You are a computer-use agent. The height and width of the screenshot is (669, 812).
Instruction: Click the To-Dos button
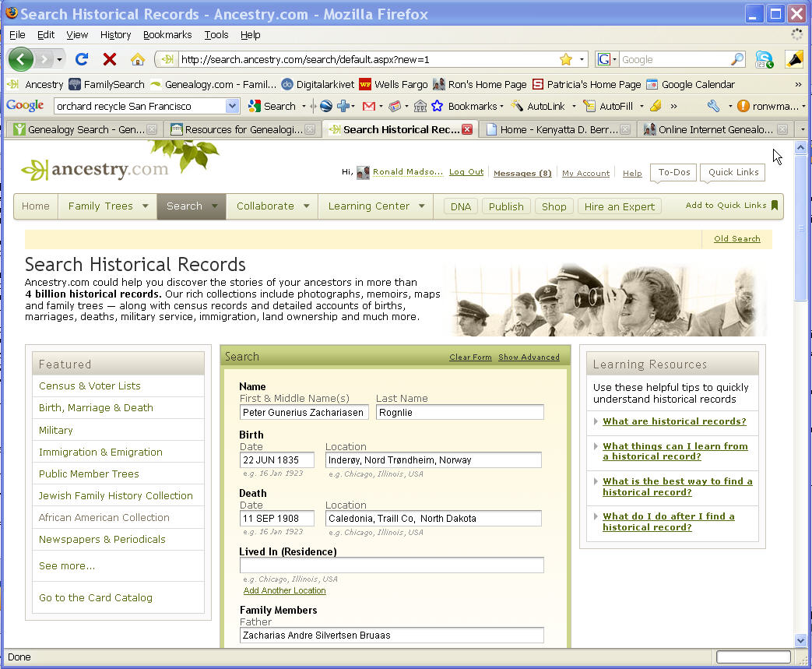673,173
